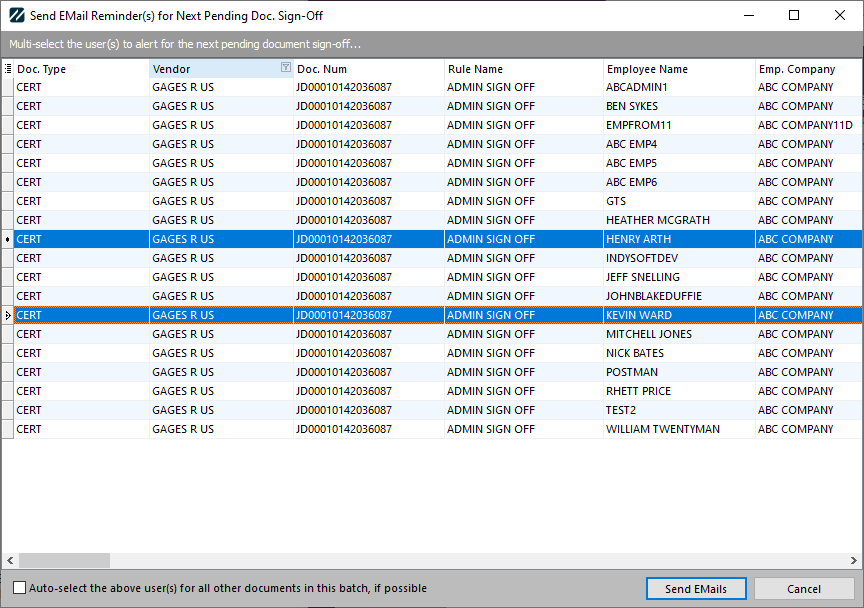This screenshot has height=608, width=864.
Task: Click row indicator arrow beside KEVIN WARD
Action: 8,315
